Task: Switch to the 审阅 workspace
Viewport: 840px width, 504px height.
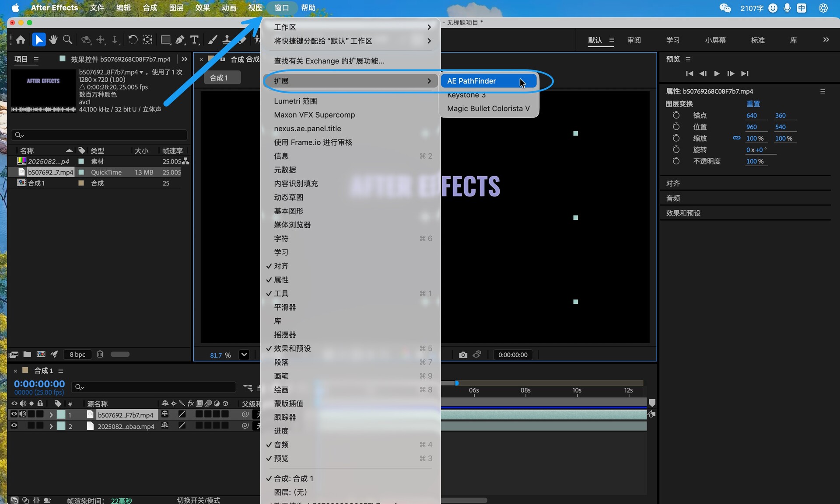Action: [633, 40]
